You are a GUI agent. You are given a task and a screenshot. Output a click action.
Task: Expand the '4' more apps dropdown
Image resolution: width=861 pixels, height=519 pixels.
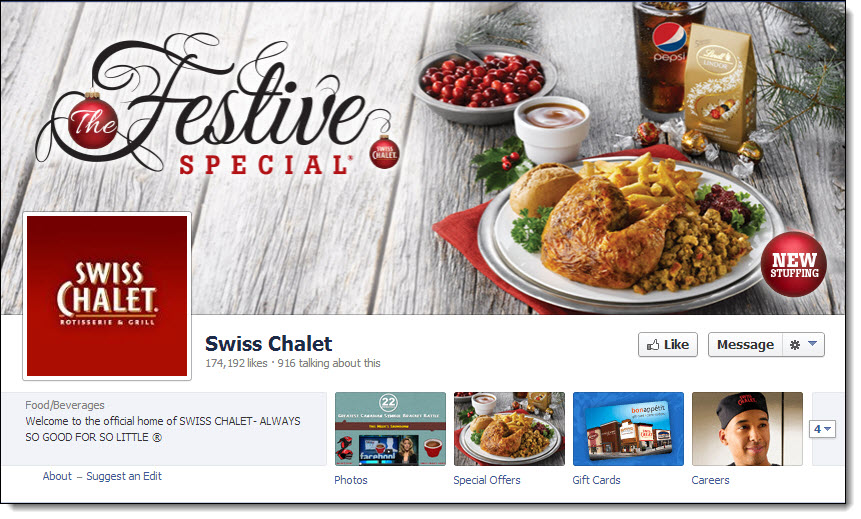(822, 429)
